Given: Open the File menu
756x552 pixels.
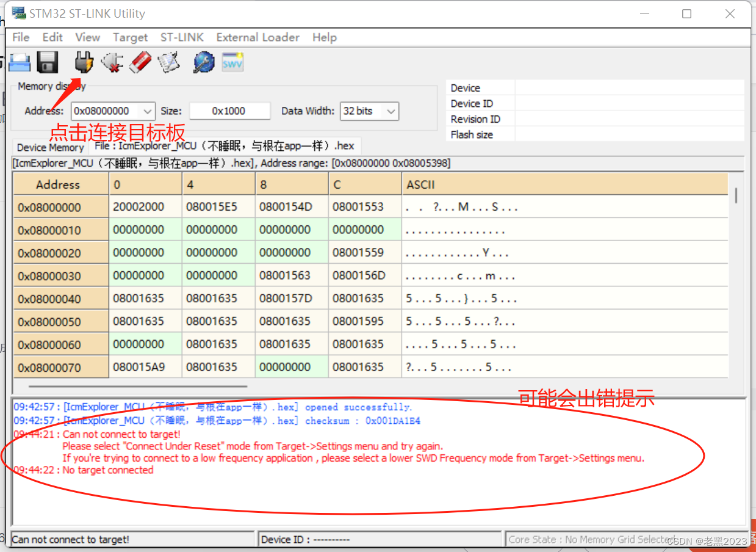Looking at the screenshot, I should pyautogui.click(x=21, y=37).
